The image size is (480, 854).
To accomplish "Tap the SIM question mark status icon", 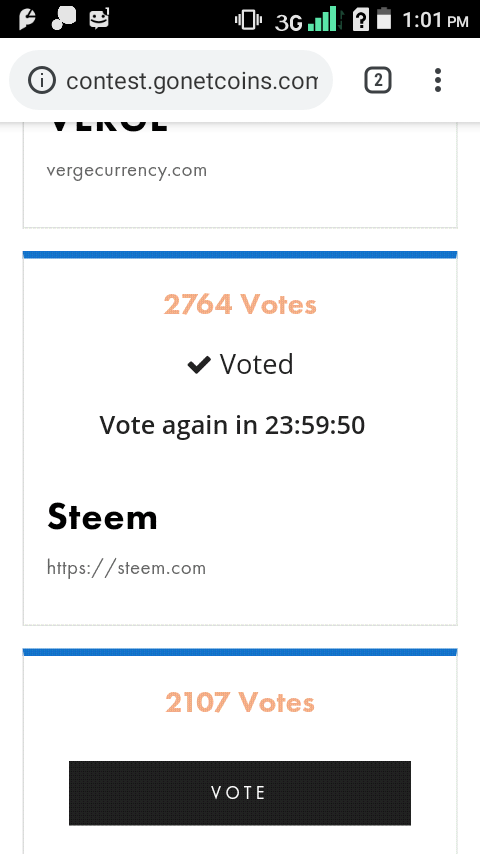I will pyautogui.click(x=361, y=19).
